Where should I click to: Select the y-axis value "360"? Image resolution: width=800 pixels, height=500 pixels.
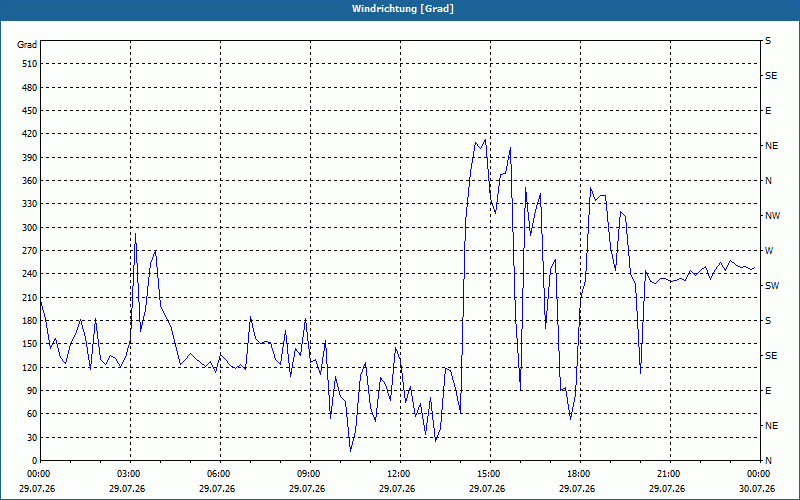(x=30, y=181)
